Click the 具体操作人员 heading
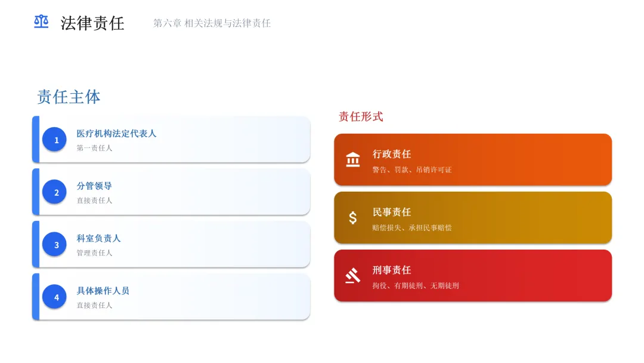 [103, 291]
